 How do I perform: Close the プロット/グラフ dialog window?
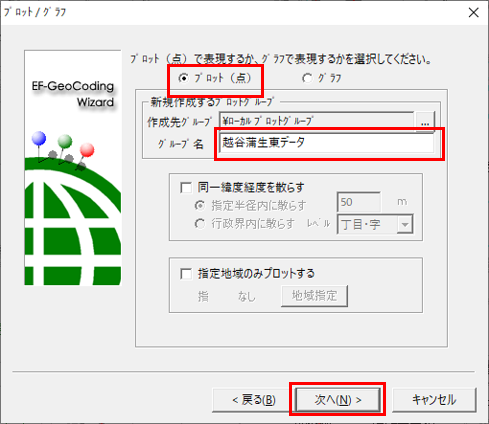click(473, 13)
